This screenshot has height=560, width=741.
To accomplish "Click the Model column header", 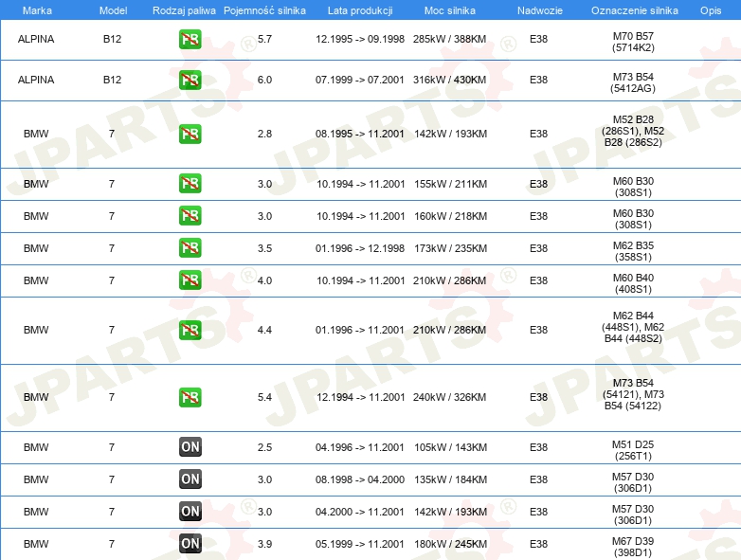I will tap(114, 10).
